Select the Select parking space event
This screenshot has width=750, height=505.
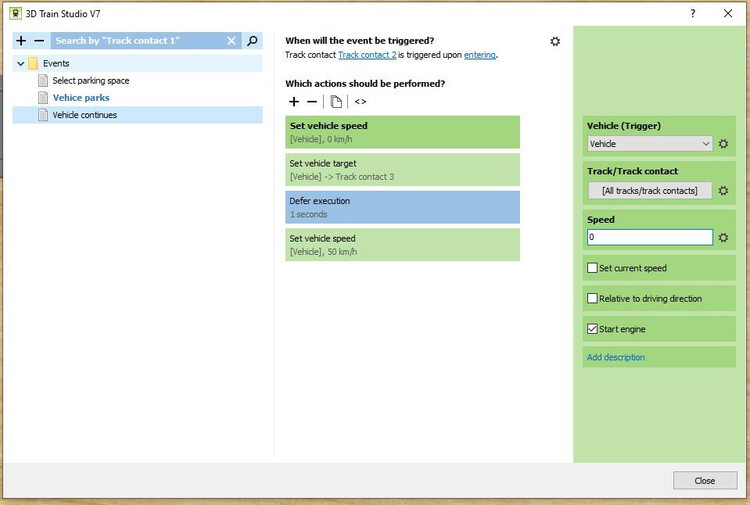pyautogui.click(x=90, y=80)
